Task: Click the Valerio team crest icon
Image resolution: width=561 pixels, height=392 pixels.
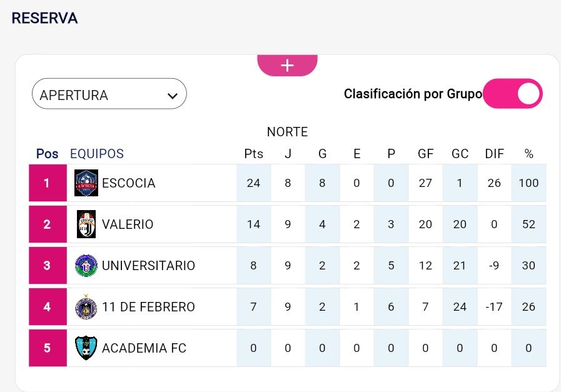Action: pos(86,224)
